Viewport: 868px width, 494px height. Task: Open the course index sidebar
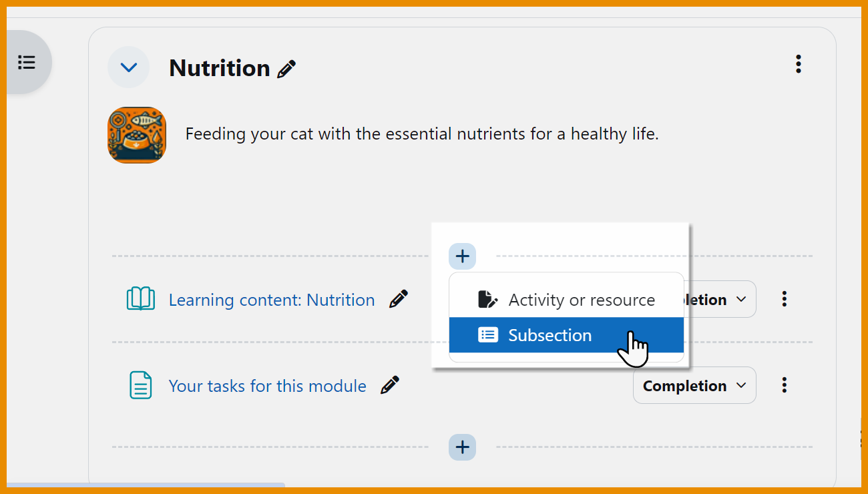[27, 61]
